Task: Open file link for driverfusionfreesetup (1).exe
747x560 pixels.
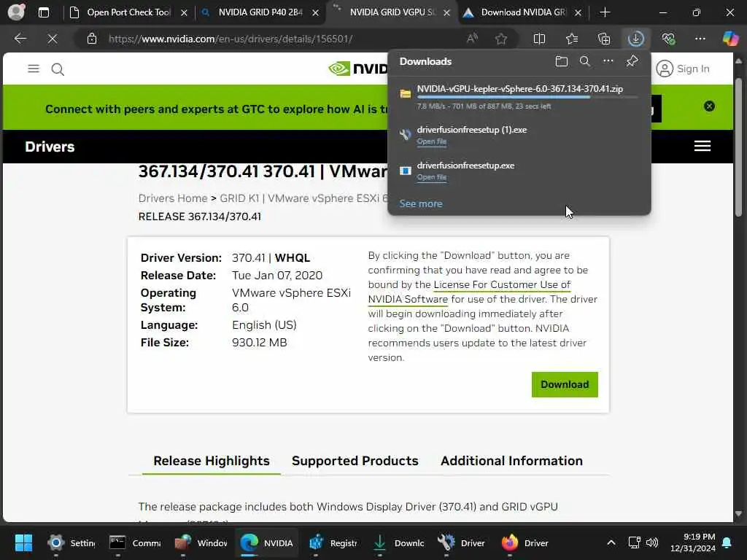Action: [432, 141]
